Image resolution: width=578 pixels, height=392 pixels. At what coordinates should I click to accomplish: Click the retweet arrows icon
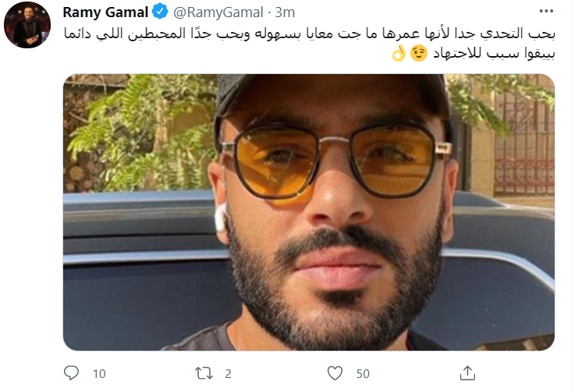point(204,373)
